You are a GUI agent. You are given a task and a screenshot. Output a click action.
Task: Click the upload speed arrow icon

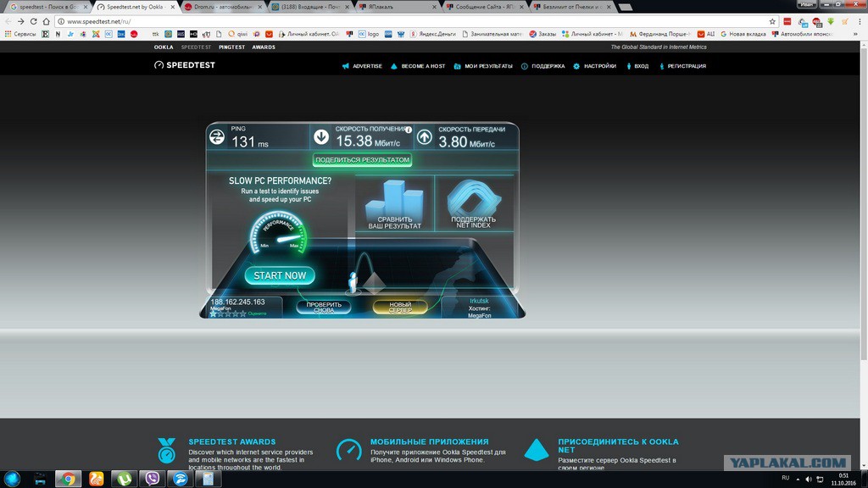coord(425,136)
